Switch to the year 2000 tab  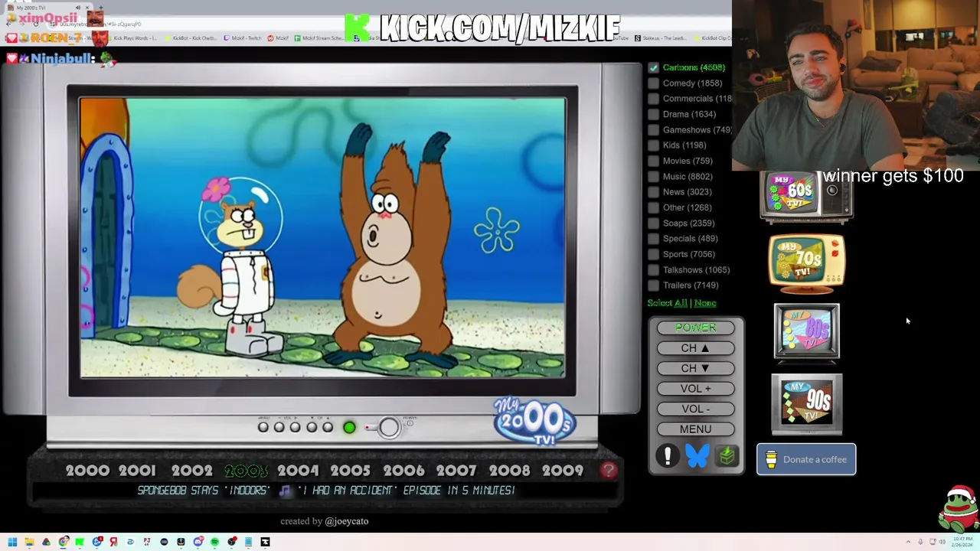87,471
